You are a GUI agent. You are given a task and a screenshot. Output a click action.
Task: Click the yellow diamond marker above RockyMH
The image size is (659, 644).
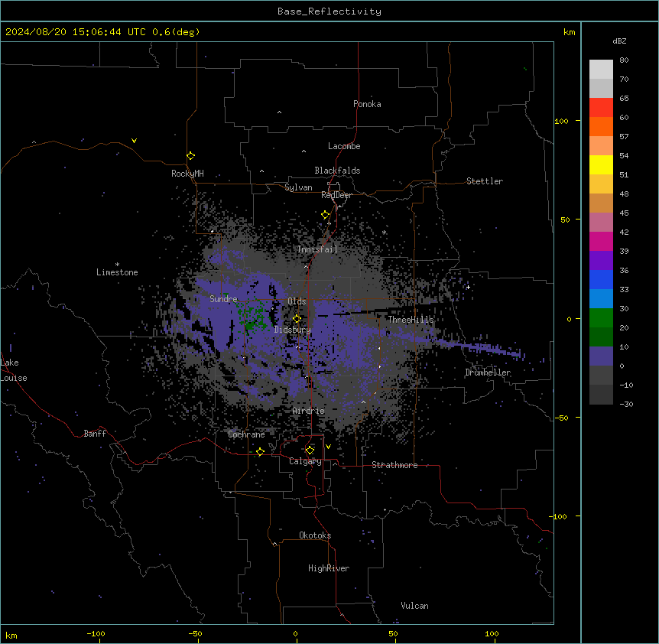190,156
